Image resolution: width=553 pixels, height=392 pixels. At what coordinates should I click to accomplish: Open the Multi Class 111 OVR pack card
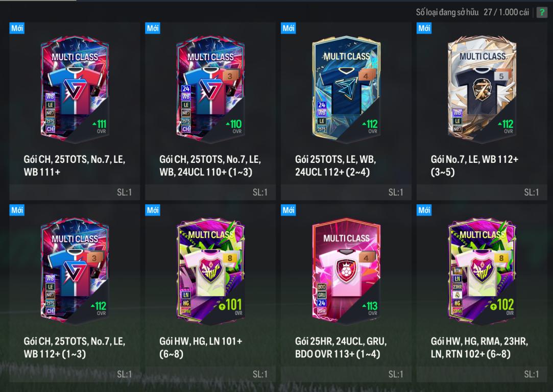75,89
